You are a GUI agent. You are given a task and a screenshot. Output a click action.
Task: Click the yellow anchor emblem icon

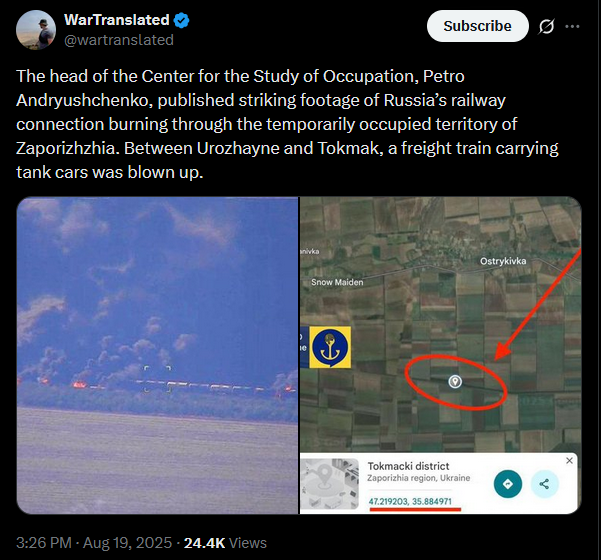click(x=330, y=347)
